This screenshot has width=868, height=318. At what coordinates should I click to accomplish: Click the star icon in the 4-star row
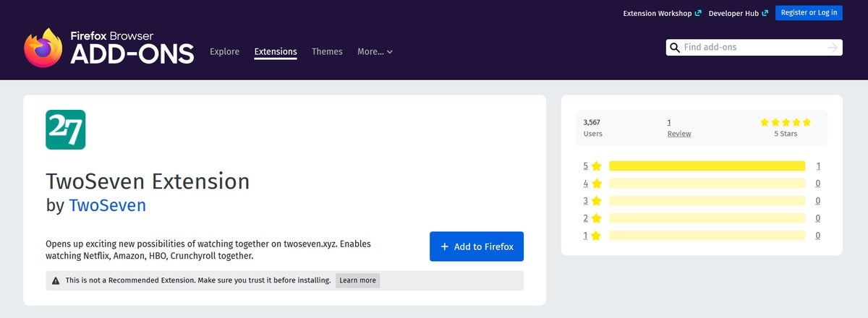tap(597, 183)
